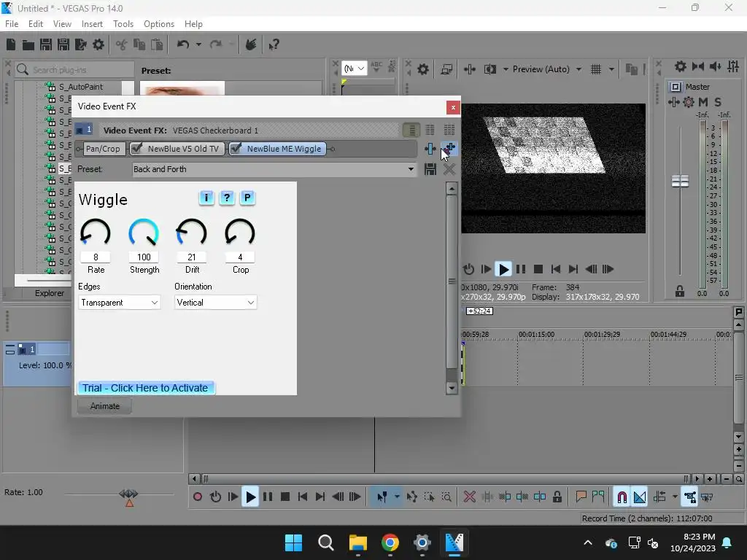Click Preview on external monitor icon
The image size is (747, 560).
[446, 69]
